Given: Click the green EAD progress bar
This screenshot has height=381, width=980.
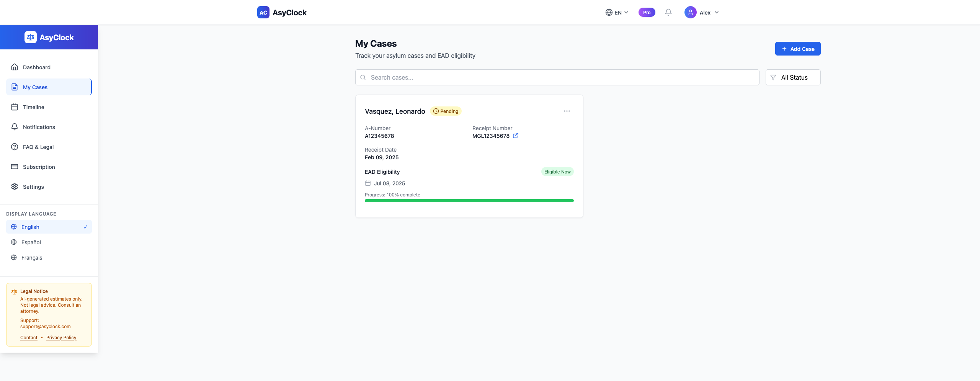Looking at the screenshot, I should (469, 201).
